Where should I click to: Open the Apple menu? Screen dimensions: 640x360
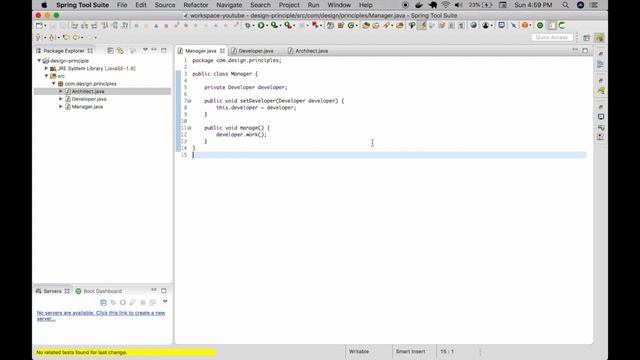pos(44,5)
